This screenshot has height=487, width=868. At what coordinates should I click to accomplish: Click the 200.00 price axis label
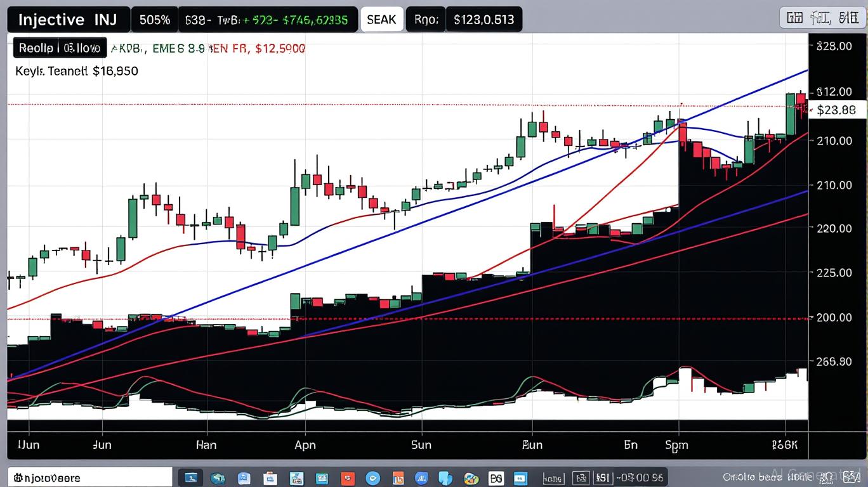point(834,317)
